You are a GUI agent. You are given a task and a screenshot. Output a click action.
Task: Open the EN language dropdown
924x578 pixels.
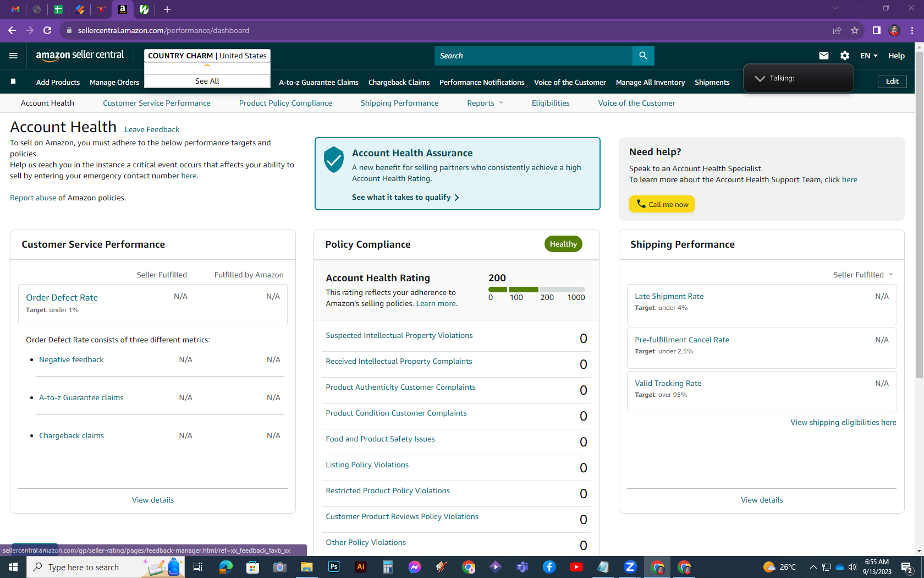(869, 56)
